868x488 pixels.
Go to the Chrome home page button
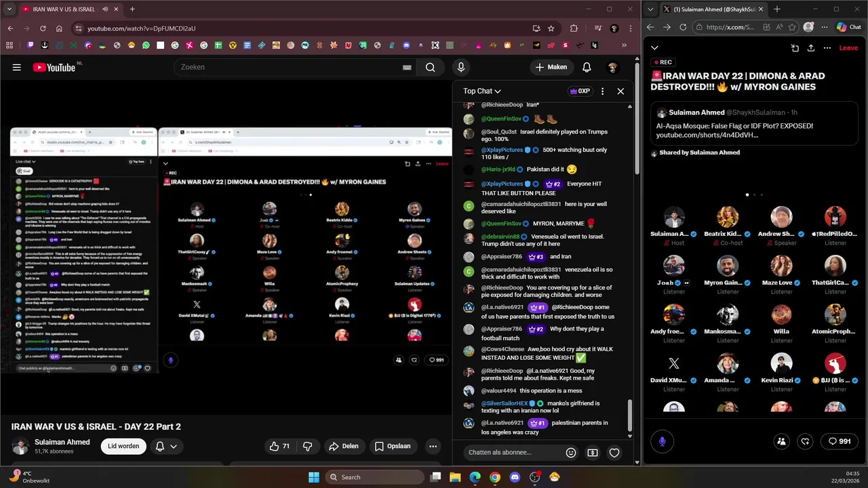tap(59, 28)
